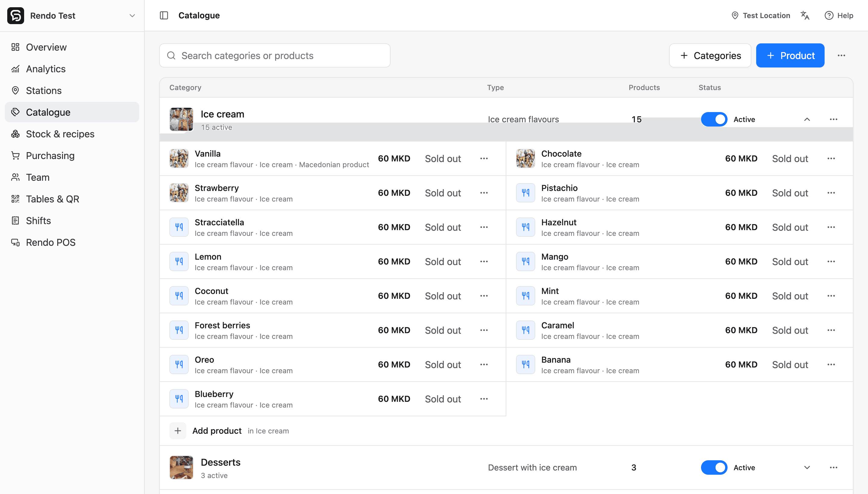Click the Test Location pin icon

(x=734, y=16)
